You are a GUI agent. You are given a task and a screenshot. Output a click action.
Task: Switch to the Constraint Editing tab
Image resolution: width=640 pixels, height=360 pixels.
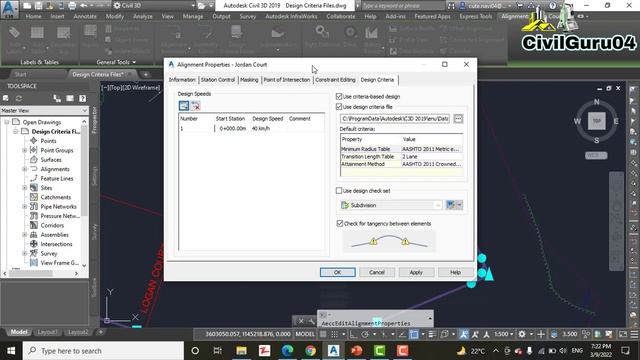(335, 80)
